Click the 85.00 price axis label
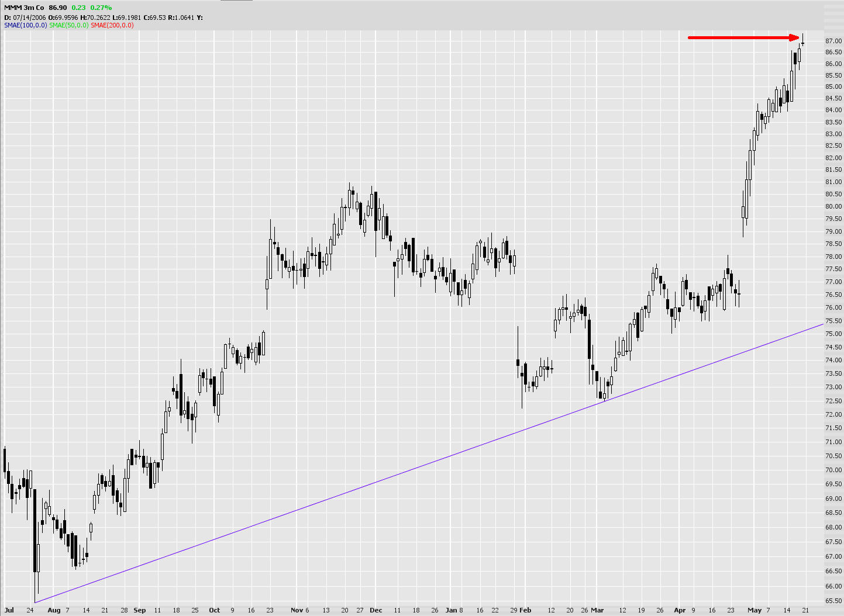Screen dimensions: 844x616 [x=833, y=87]
